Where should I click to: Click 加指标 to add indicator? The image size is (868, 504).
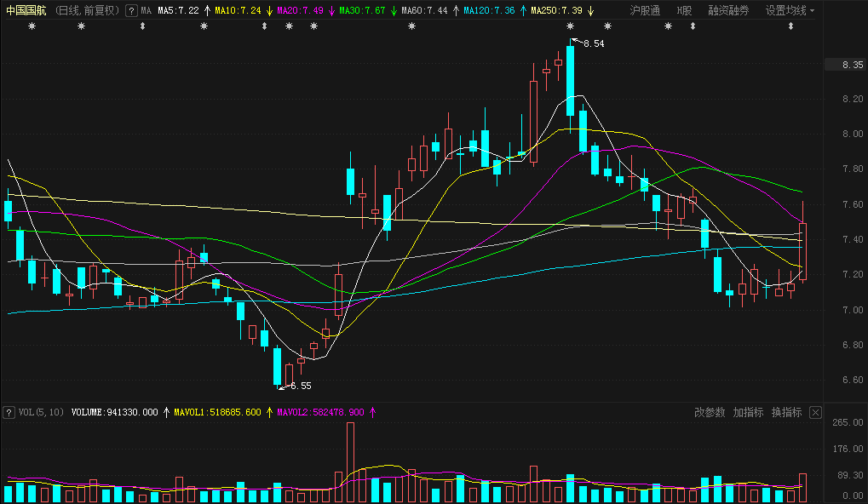749,413
